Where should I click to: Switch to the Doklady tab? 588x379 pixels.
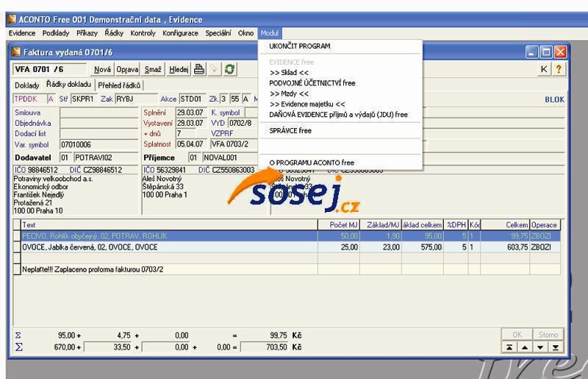point(27,85)
